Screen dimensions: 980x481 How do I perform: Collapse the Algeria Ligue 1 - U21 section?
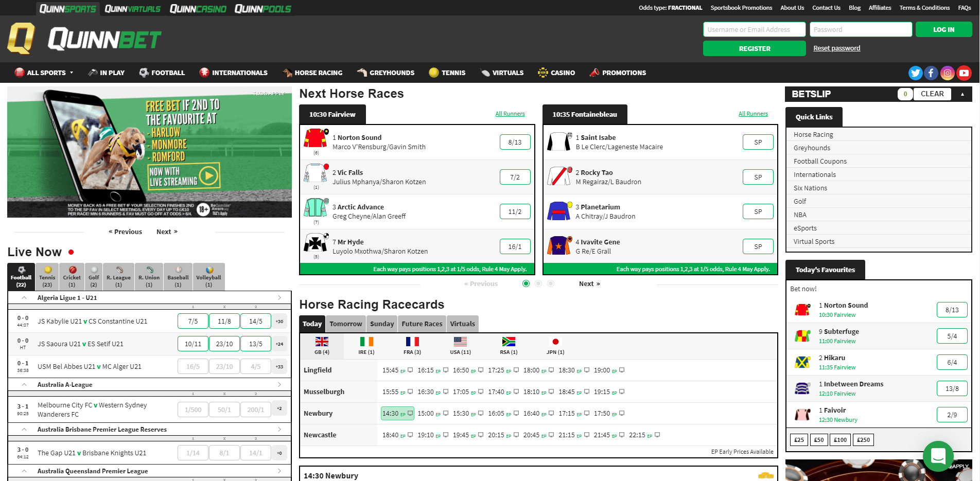click(x=23, y=297)
